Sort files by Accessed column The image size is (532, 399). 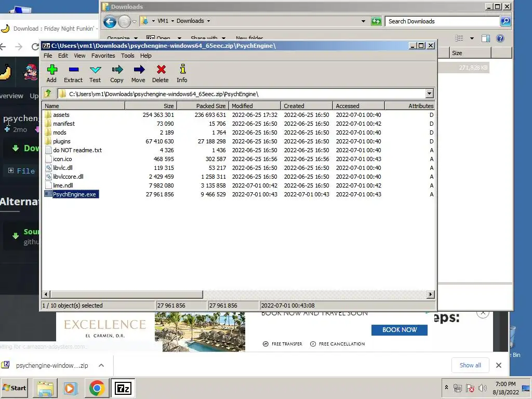[358, 106]
